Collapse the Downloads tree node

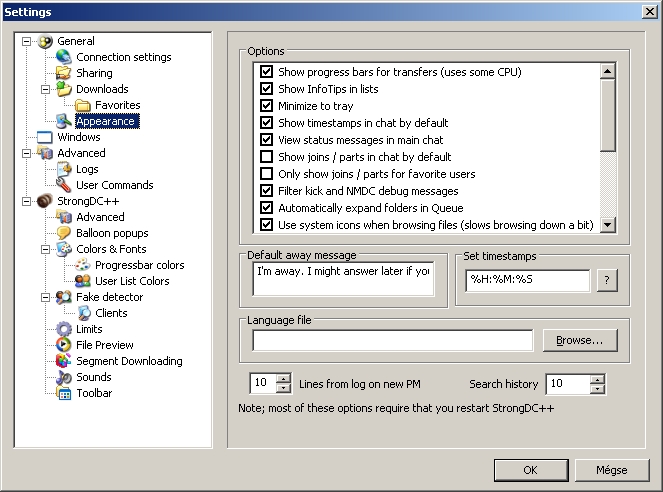tap(45, 89)
